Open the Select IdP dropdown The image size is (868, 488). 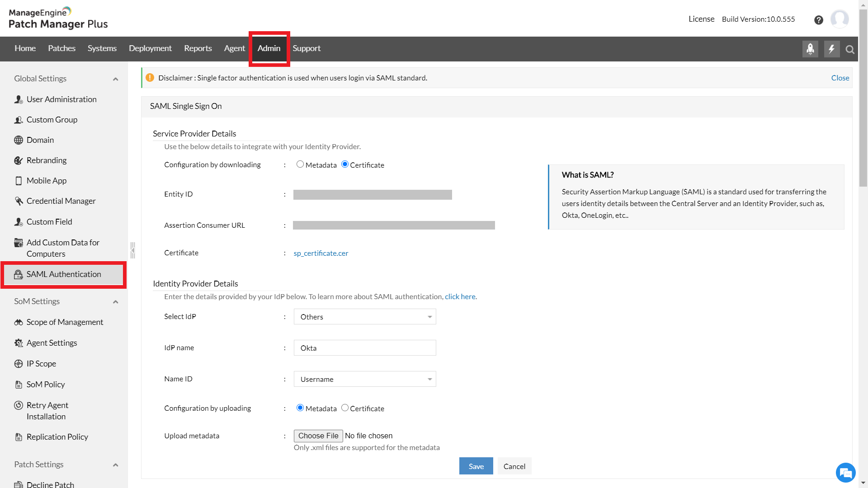point(365,317)
